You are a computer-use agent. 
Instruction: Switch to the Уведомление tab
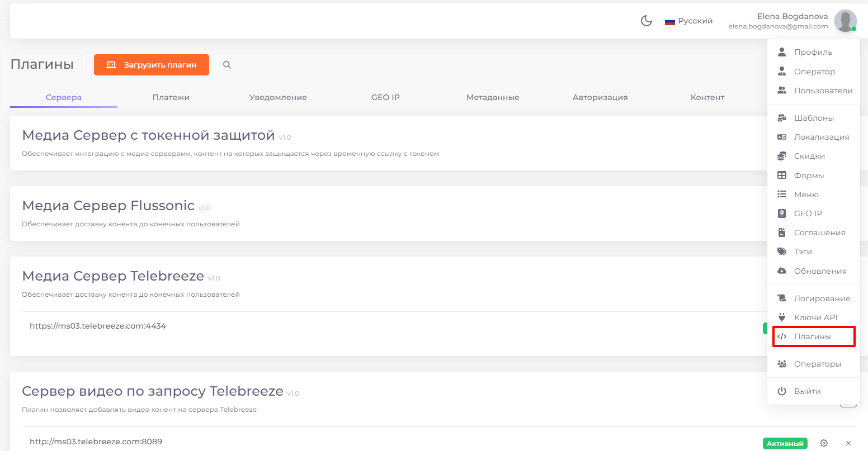[x=278, y=97]
